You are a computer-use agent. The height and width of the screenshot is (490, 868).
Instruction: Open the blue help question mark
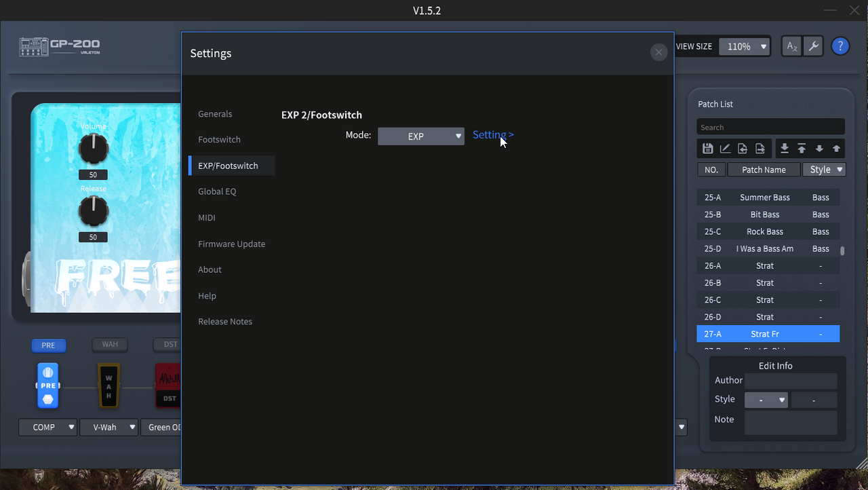pos(840,46)
